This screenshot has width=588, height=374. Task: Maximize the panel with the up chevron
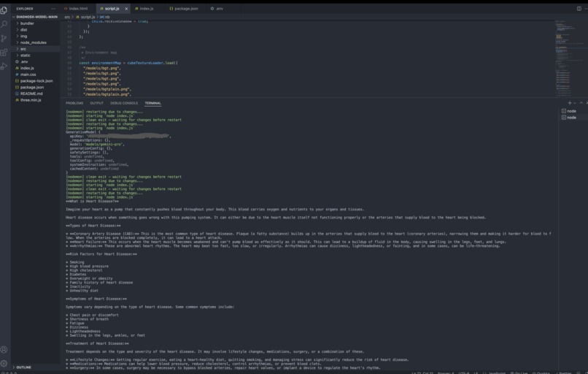point(581,103)
